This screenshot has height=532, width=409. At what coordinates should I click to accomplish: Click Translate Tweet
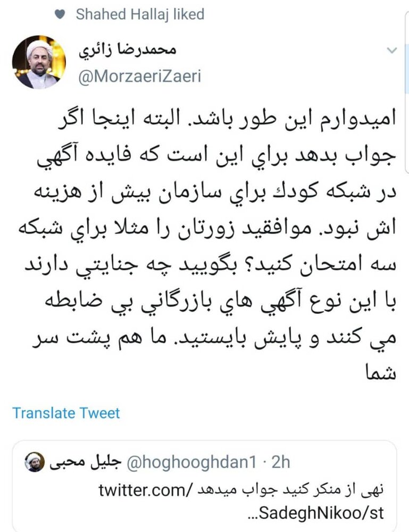(x=66, y=413)
